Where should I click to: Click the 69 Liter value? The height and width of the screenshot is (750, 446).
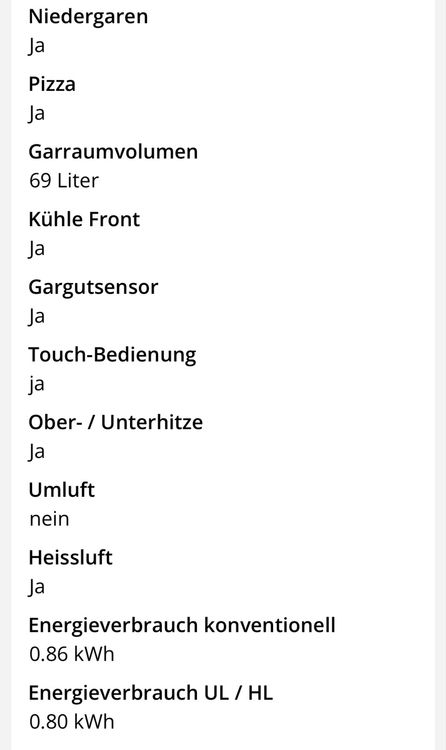(64, 181)
